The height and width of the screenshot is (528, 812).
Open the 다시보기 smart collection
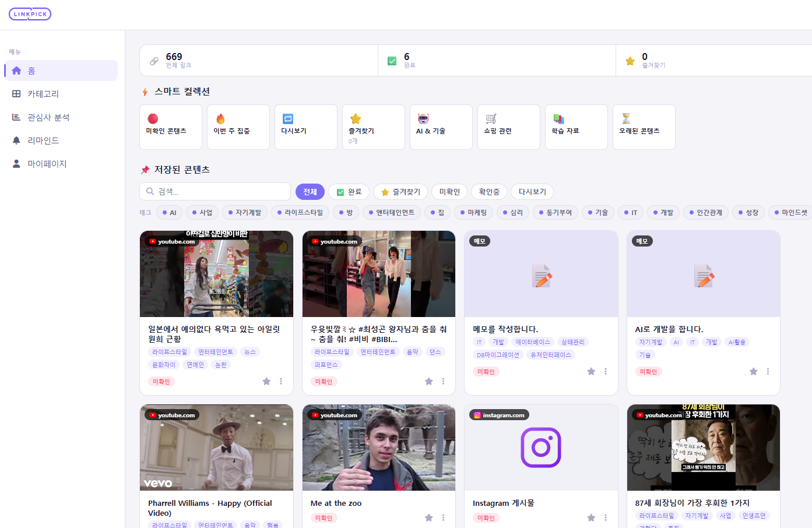(x=306, y=127)
